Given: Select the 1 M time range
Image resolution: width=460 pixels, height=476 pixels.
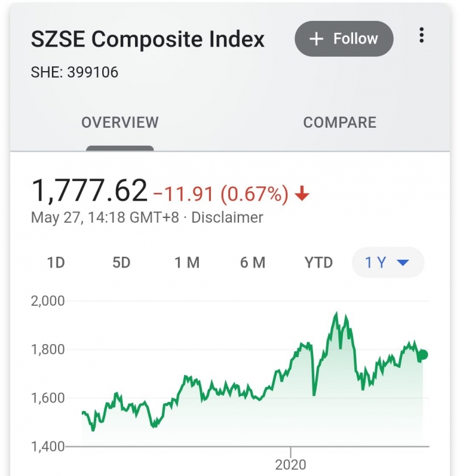Looking at the screenshot, I should [187, 263].
